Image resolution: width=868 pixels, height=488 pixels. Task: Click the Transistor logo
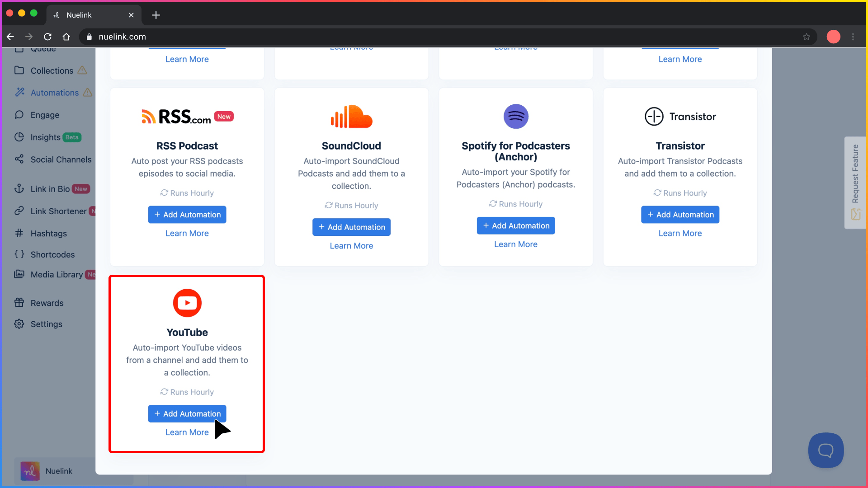tap(680, 117)
